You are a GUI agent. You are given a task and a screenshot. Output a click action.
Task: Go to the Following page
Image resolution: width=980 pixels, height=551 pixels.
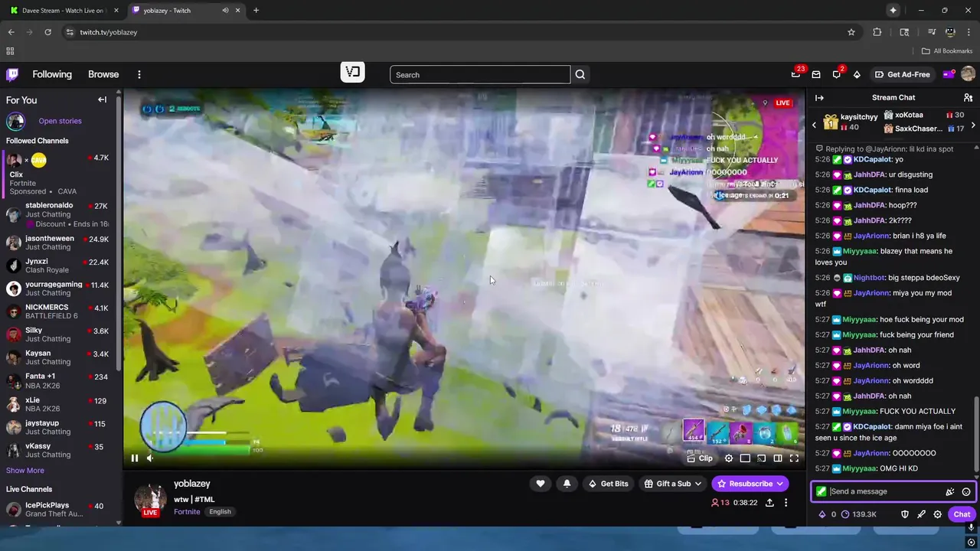click(x=52, y=74)
